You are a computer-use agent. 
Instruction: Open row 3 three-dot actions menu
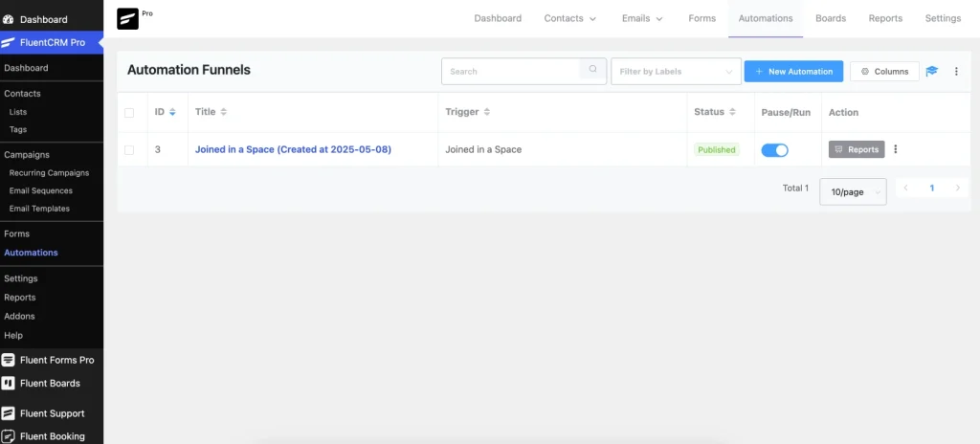click(x=896, y=149)
